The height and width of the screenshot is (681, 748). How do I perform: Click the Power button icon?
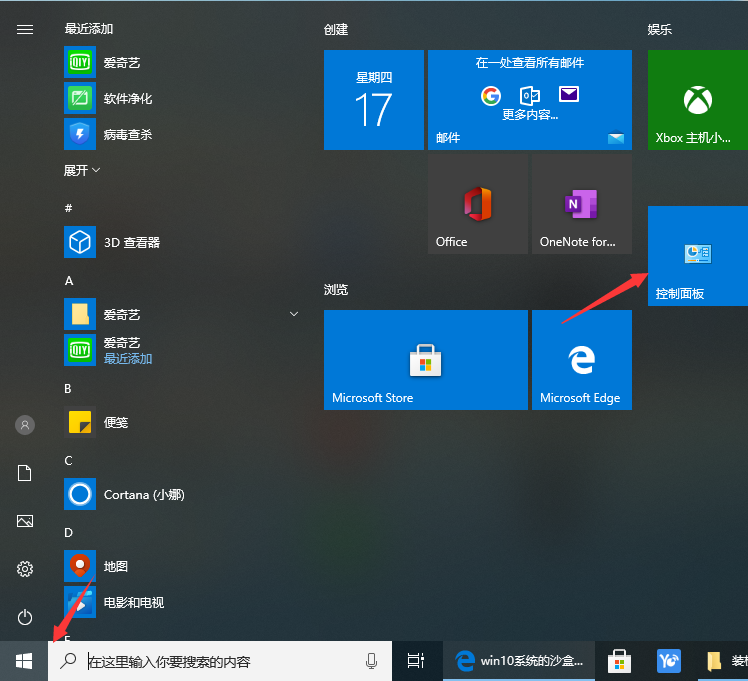tap(25, 617)
